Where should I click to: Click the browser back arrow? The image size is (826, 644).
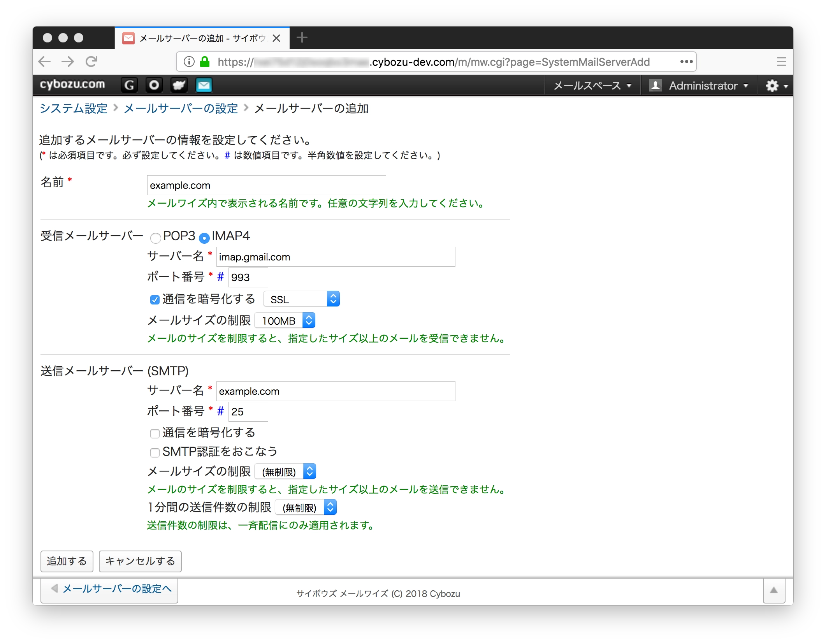click(x=45, y=62)
